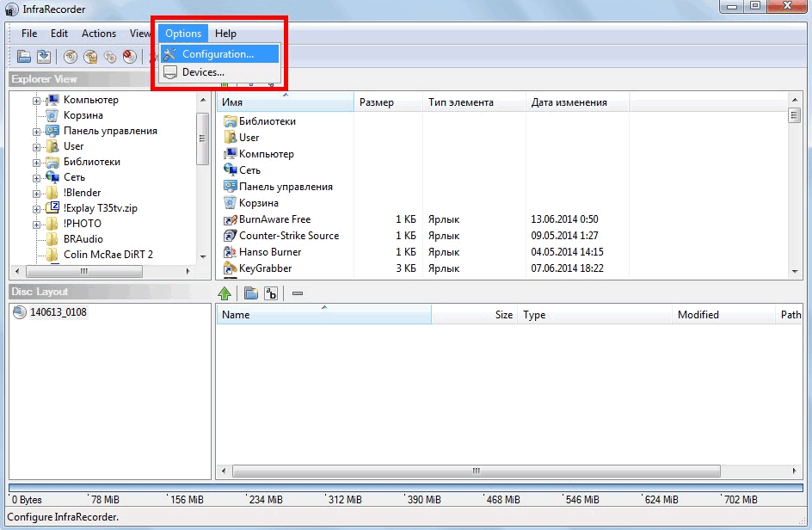Click the disc layout horizontal scrollbar thumb

(x=477, y=471)
